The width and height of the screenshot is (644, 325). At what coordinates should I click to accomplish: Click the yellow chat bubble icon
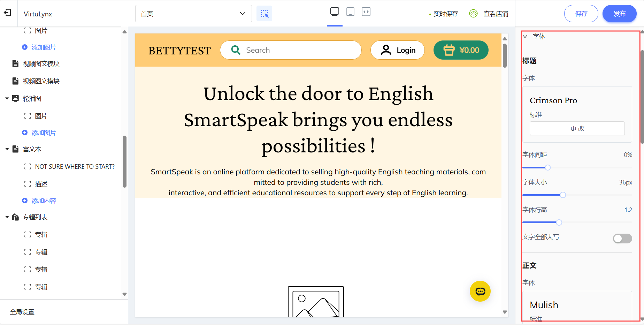480,291
